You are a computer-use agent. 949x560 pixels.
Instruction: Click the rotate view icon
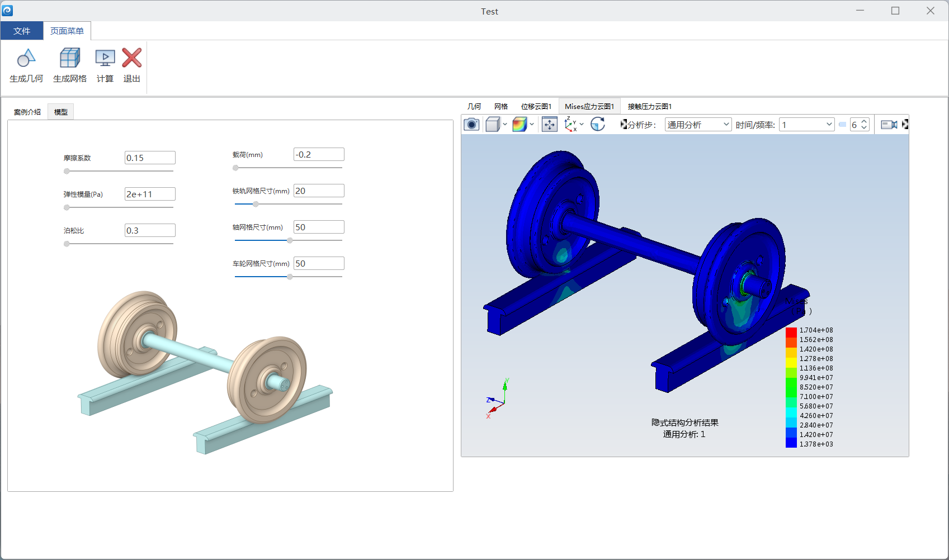pos(598,124)
